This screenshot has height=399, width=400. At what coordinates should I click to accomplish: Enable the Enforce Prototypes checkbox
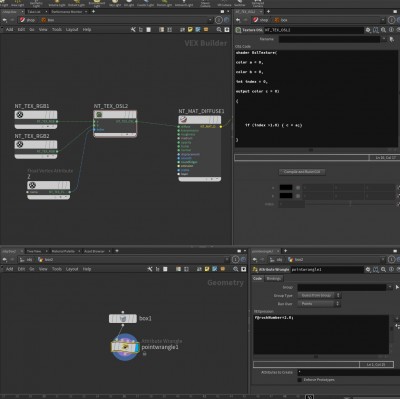coord(299,380)
